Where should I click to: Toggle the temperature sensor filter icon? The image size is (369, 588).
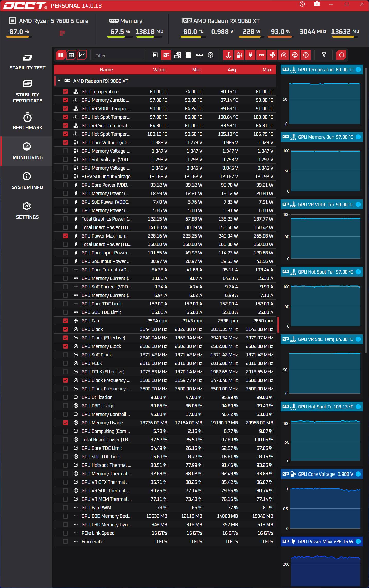(x=228, y=55)
